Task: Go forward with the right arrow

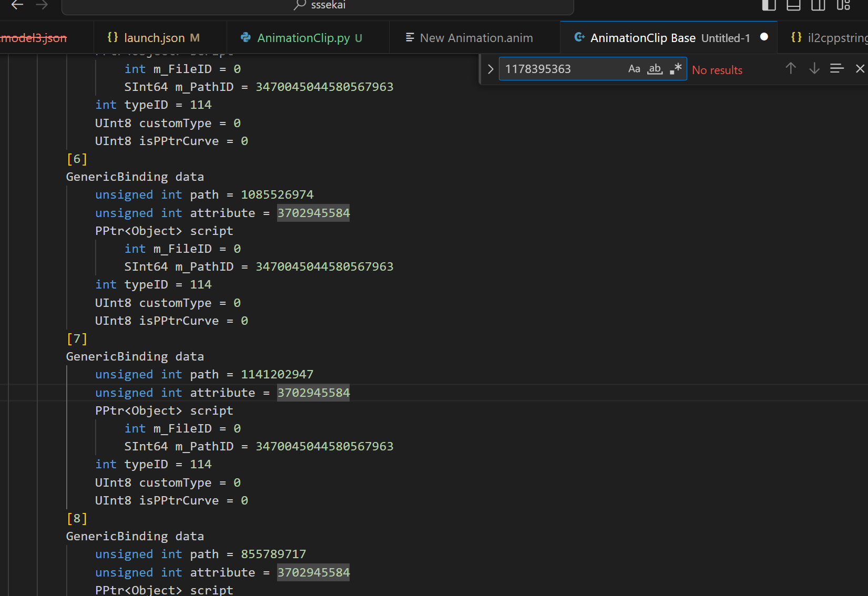Action: coord(42,5)
